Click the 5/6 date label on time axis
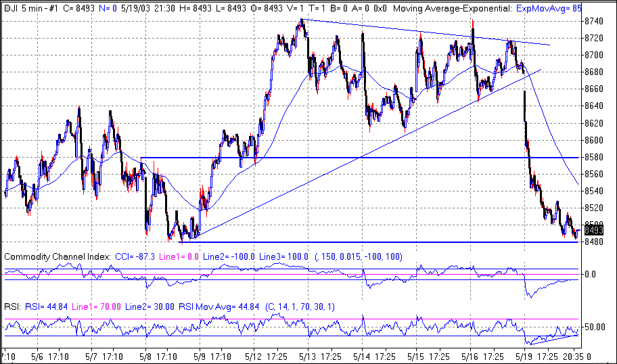Image resolution: width=617 pixels, height=364 pixels. 37,357
